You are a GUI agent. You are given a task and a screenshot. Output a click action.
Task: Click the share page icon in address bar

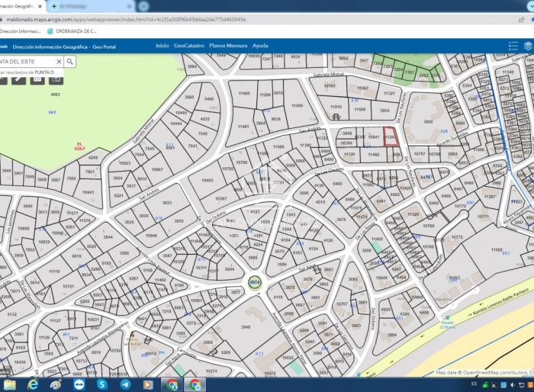pyautogui.click(x=521, y=20)
